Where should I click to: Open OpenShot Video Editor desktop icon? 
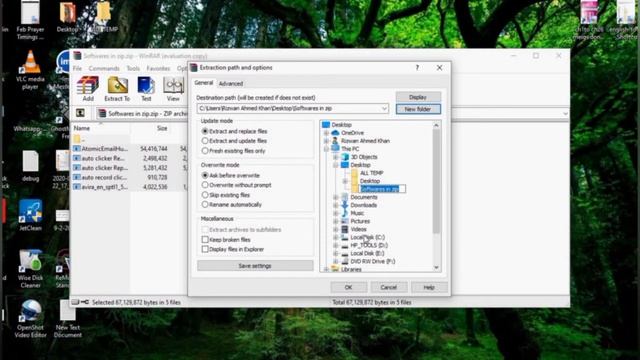[30, 318]
